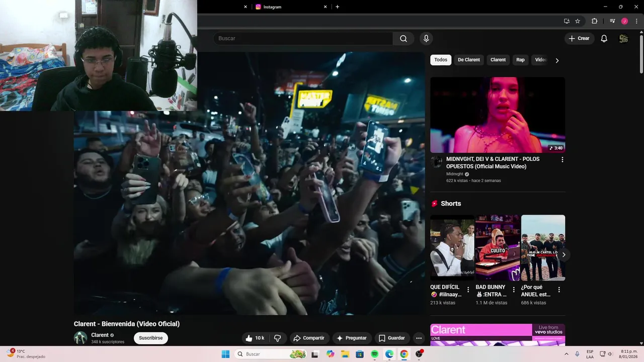Open YouTube notifications bell

[x=604, y=39]
